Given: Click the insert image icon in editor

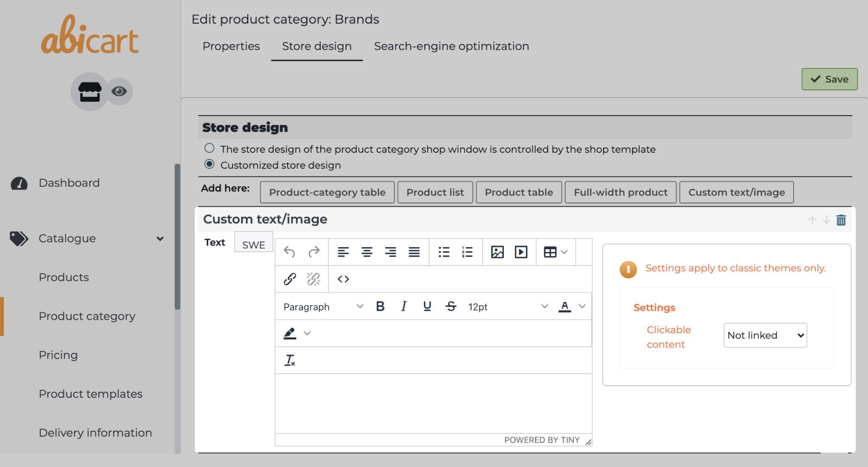Looking at the screenshot, I should 497,252.
